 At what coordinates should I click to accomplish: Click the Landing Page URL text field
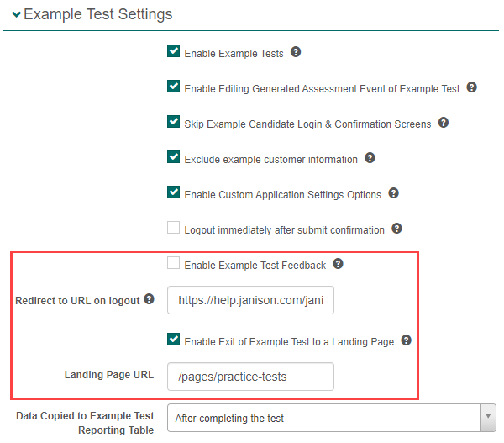point(250,377)
